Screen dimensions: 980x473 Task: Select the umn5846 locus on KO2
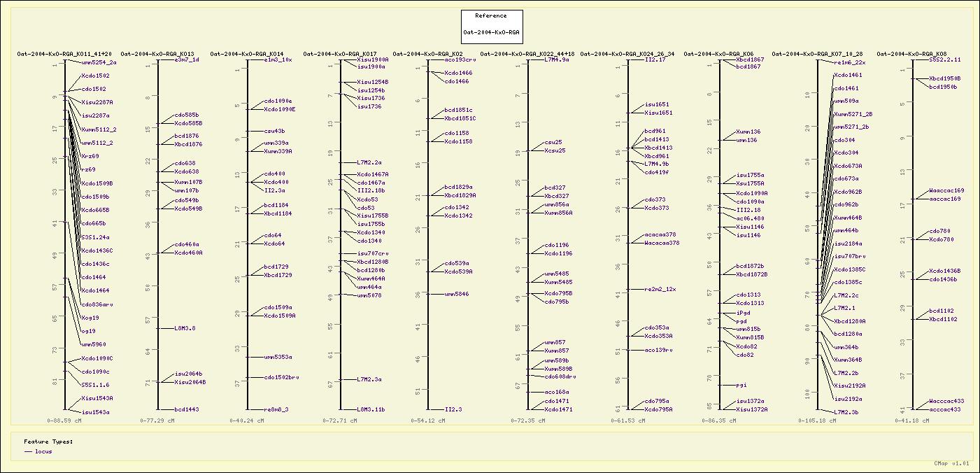457,295
